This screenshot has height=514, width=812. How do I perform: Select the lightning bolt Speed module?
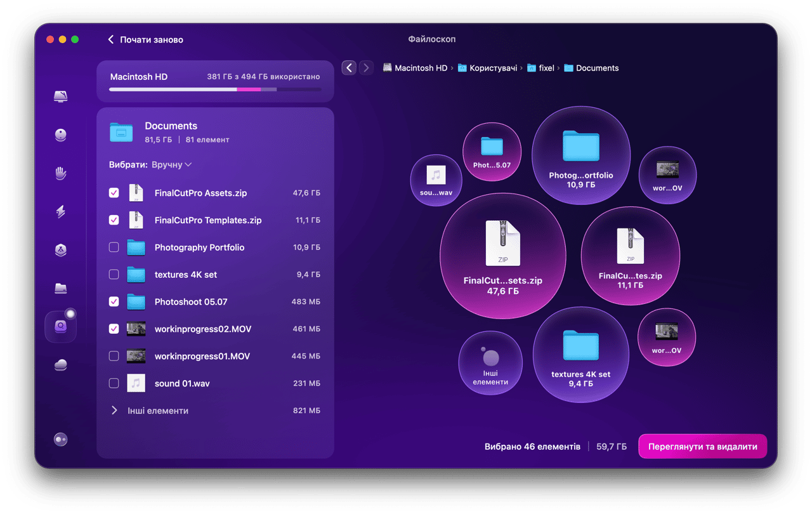pyautogui.click(x=61, y=212)
